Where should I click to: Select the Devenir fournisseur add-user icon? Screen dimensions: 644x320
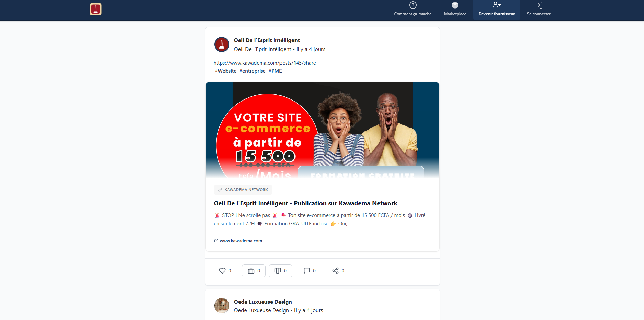pyautogui.click(x=496, y=5)
